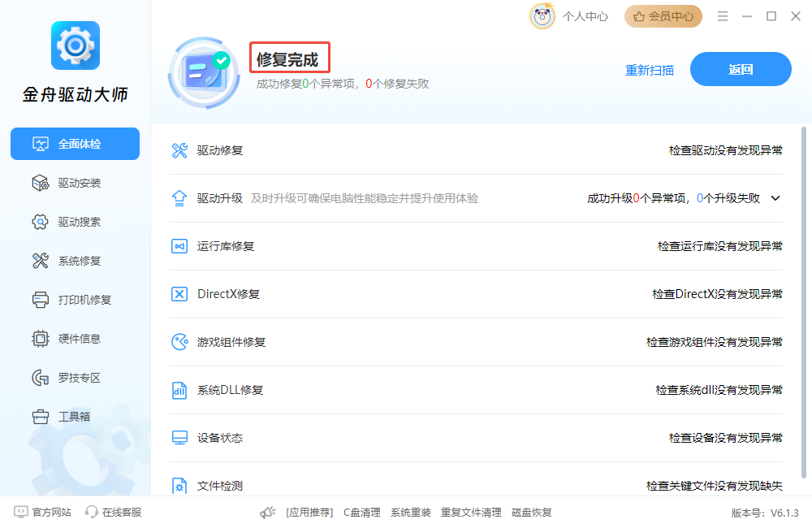Click the DirectX修复 label
The image size is (812, 528).
pyautogui.click(x=228, y=294)
